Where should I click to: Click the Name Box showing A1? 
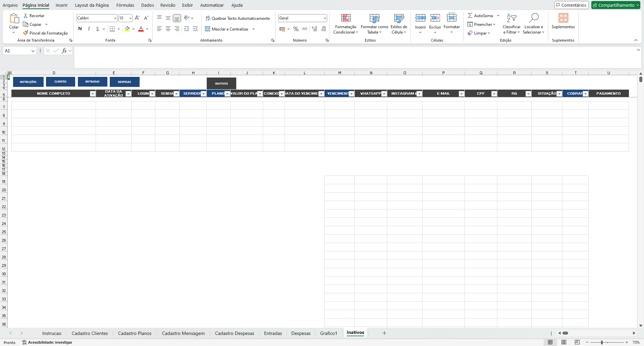[x=17, y=51]
